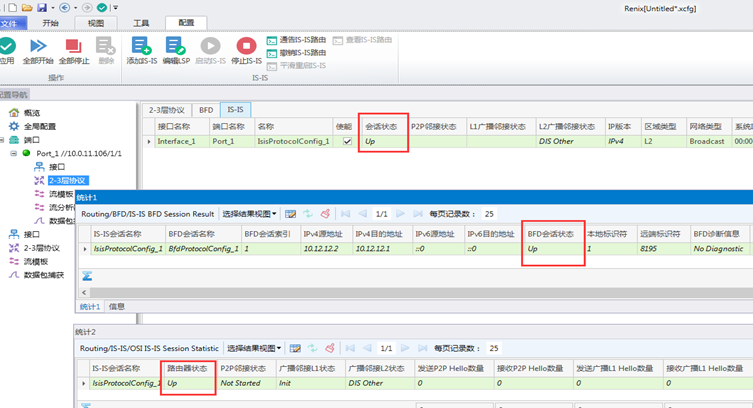
Task: Click the blue back arrow icon
Action: [x=64, y=8]
